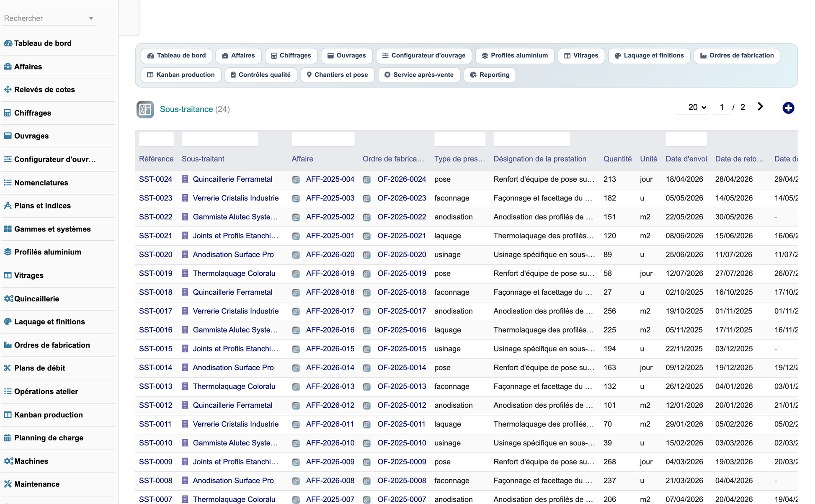Viewport: 815px width, 504px height.
Task: Click the Désignation de la prestation filter field
Action: point(532,139)
